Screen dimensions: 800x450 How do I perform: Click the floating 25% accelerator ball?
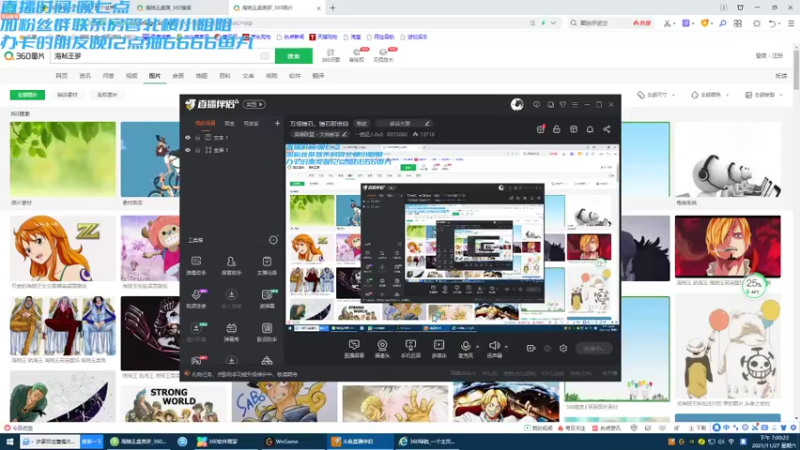[754, 285]
